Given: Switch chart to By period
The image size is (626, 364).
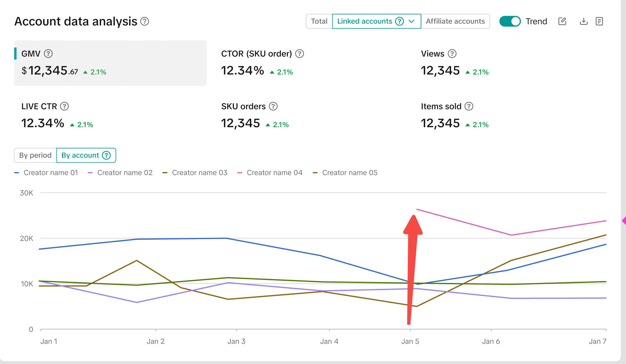Looking at the screenshot, I should pos(35,155).
